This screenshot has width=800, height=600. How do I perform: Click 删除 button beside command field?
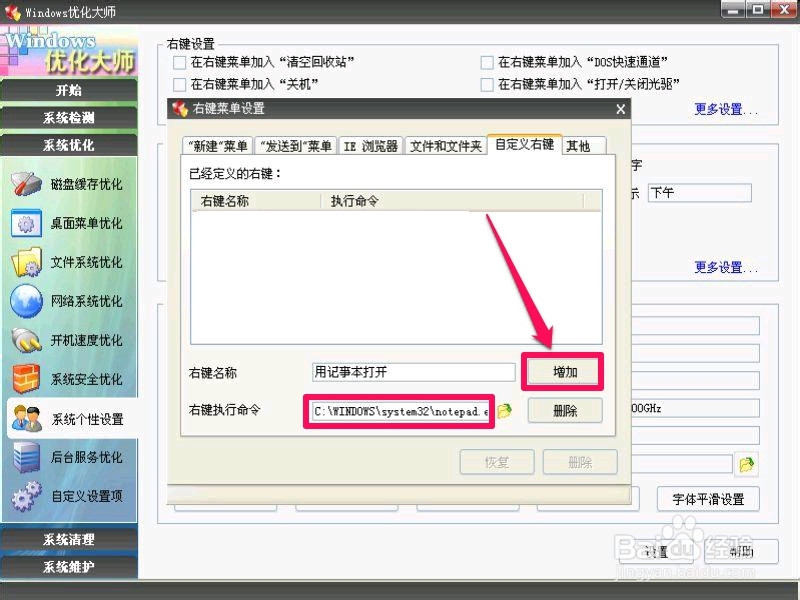click(565, 411)
